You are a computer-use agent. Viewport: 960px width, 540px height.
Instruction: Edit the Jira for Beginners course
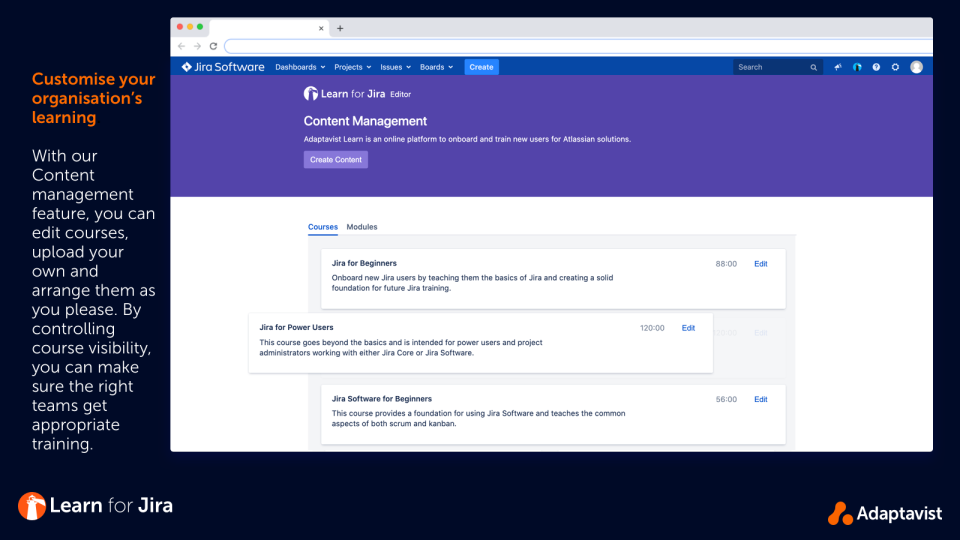tap(760, 264)
